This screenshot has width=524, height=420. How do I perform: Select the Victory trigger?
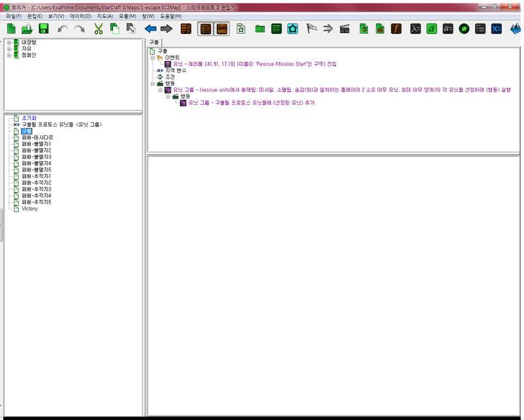click(30, 209)
